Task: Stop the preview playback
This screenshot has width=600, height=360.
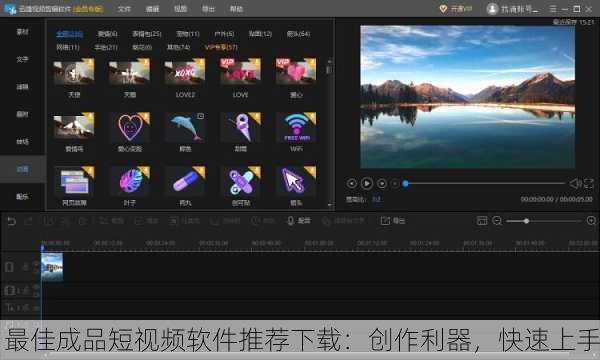Action: (x=395, y=184)
